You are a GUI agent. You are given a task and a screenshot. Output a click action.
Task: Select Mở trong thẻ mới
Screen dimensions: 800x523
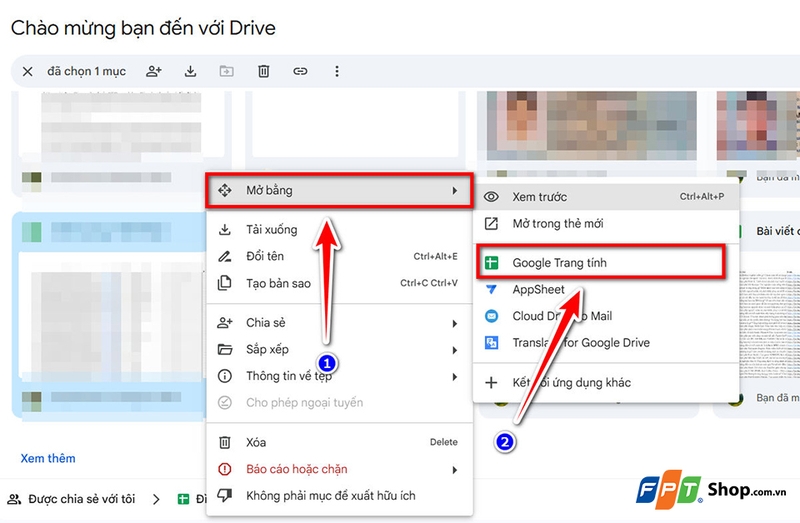606,223
